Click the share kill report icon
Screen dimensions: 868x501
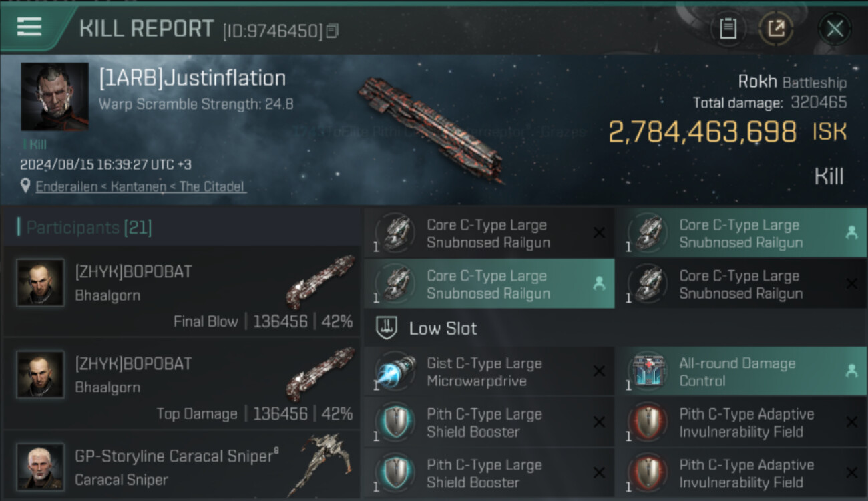pyautogui.click(x=775, y=29)
